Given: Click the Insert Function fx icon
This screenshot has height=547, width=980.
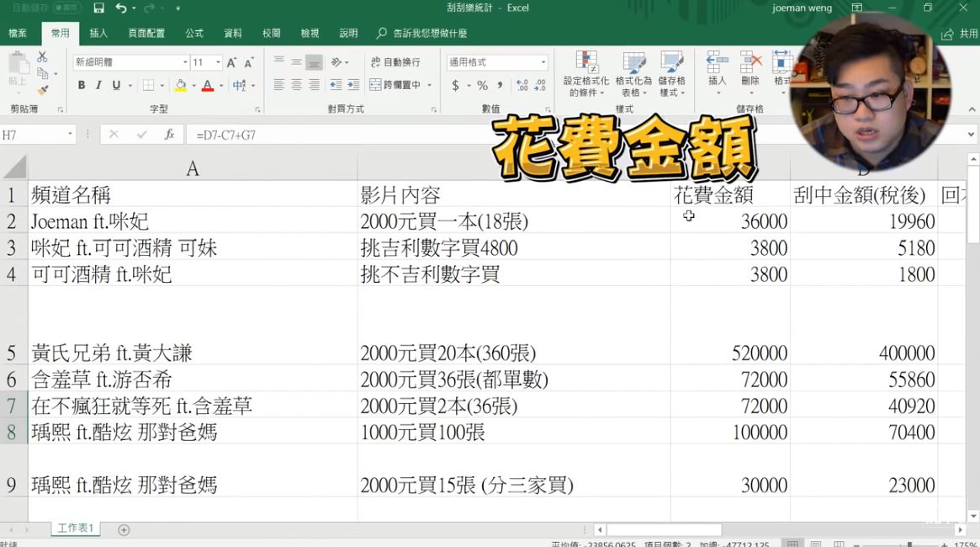Looking at the screenshot, I should 169,135.
